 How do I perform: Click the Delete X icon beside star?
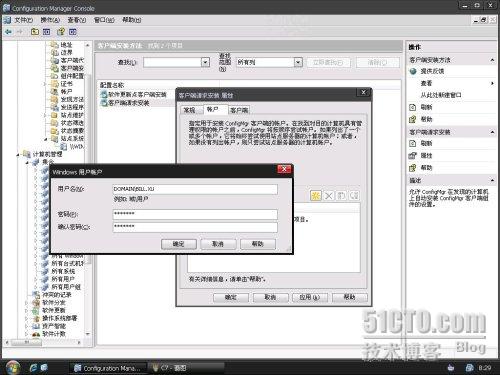(x=329, y=195)
